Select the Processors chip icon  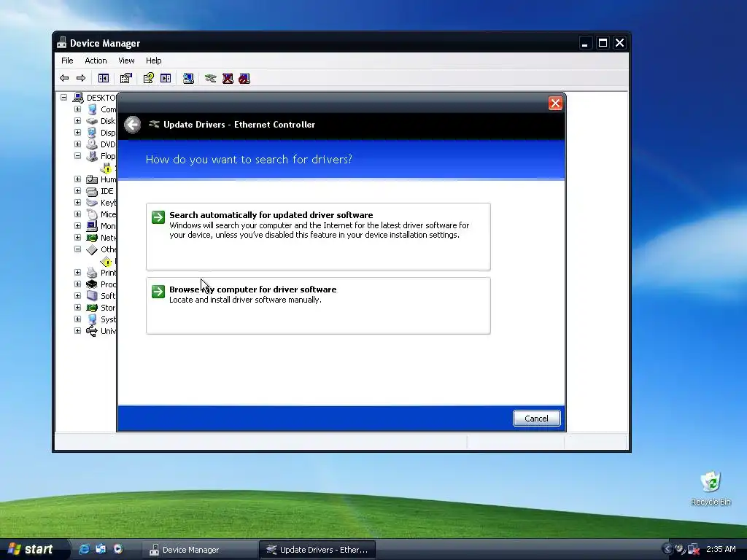point(92,284)
